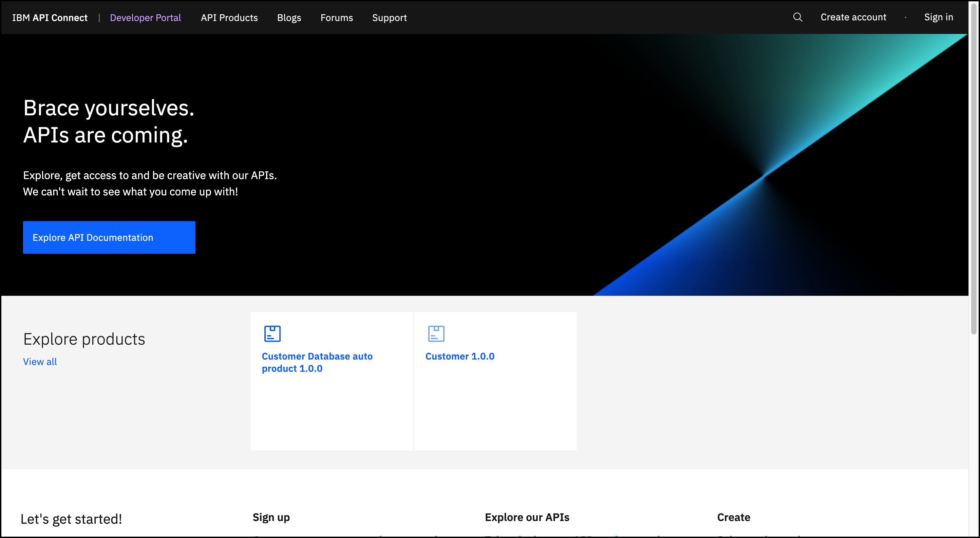Click the Sign up heading
980x538 pixels.
(x=271, y=517)
